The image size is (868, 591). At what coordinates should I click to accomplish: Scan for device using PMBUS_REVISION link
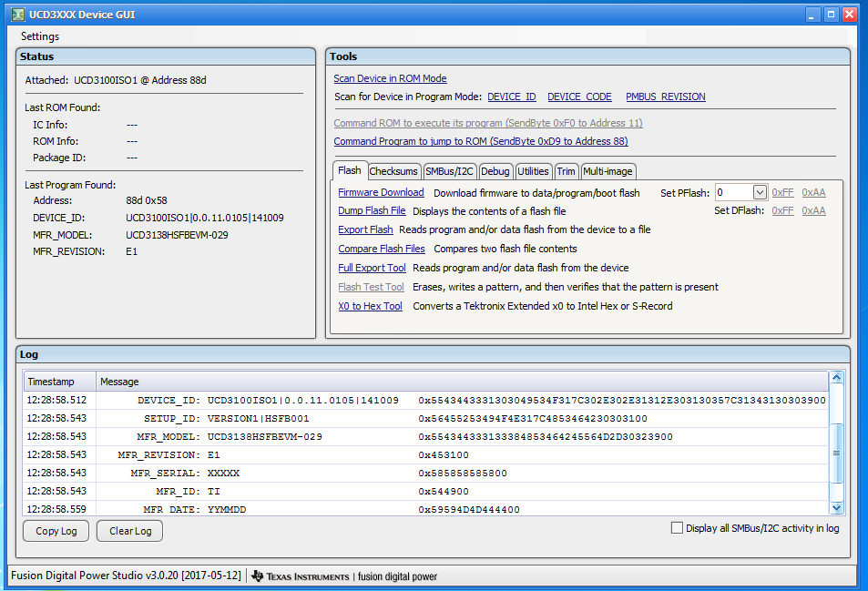666,97
